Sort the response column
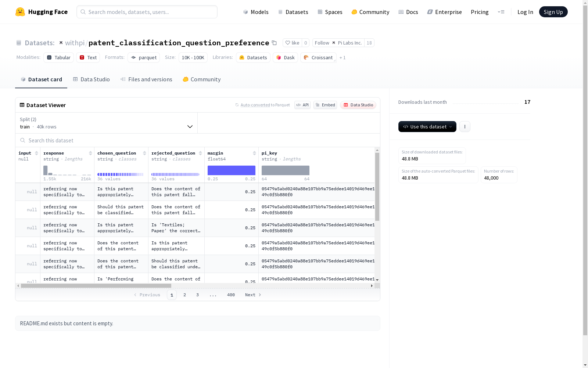588x368 pixels. coord(90,153)
